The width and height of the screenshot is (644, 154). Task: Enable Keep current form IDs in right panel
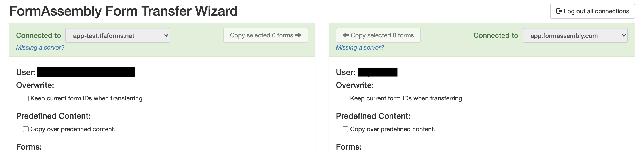tap(345, 98)
